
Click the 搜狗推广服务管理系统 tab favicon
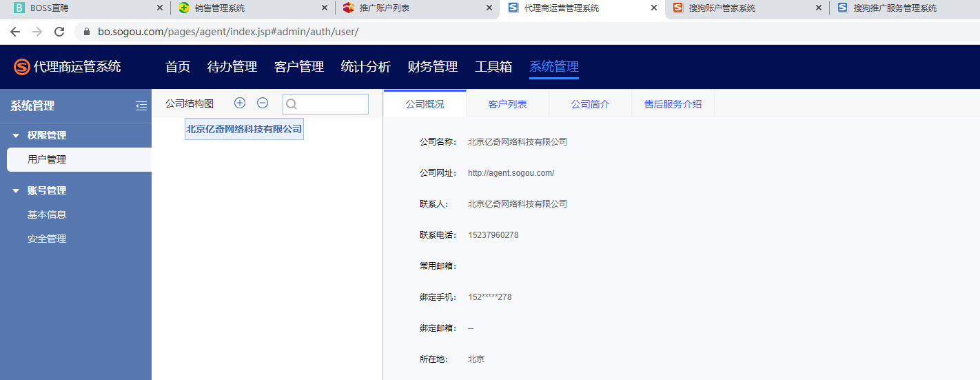(x=843, y=8)
